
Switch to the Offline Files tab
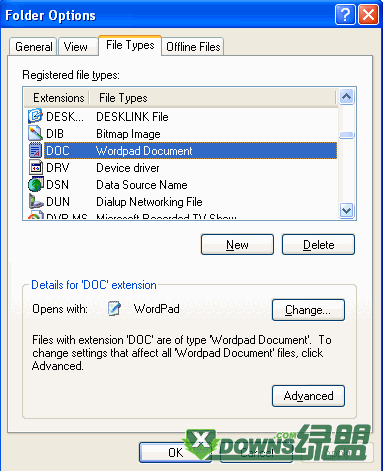click(x=193, y=47)
